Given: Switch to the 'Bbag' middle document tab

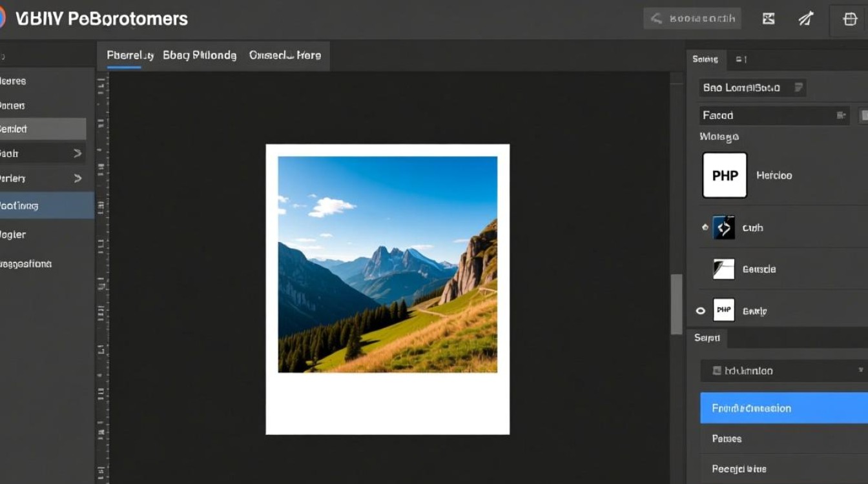Looking at the screenshot, I should pyautogui.click(x=200, y=55).
